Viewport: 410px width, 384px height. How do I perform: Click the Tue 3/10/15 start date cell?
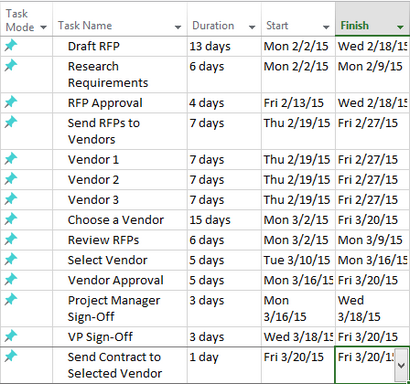tap(298, 260)
